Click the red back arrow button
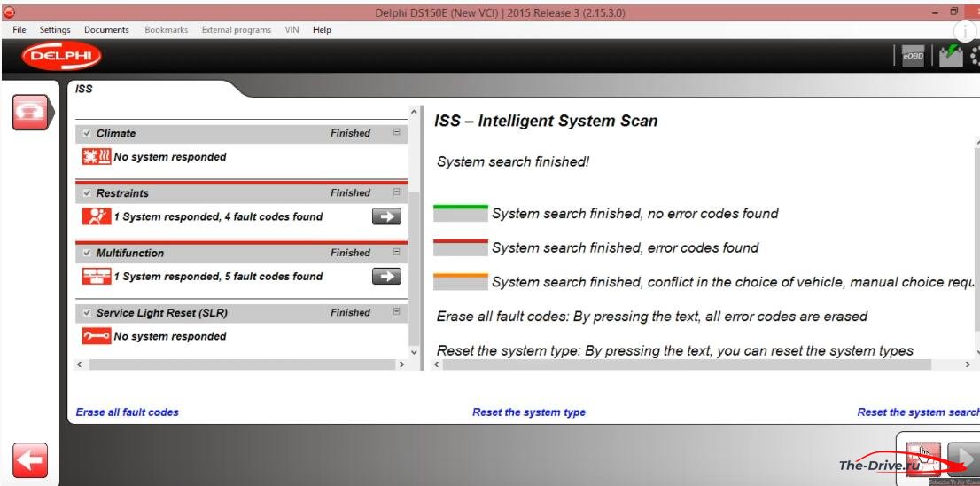Screen dimensions: 980x486 [x=29, y=460]
